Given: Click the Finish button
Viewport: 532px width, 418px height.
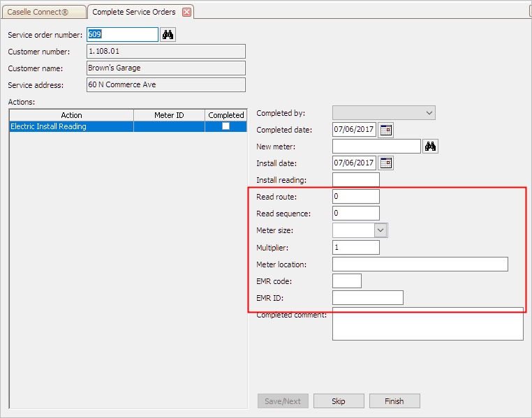Looking at the screenshot, I should 394,401.
